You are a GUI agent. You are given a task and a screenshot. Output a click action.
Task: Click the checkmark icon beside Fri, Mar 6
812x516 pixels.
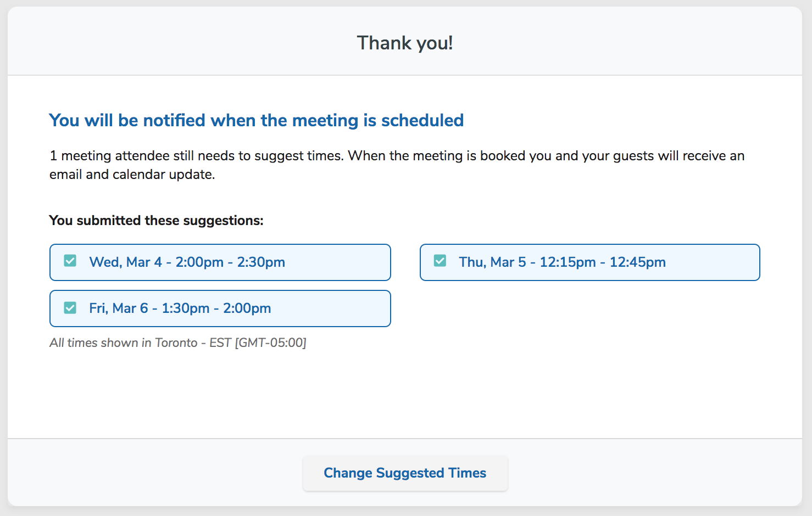(x=70, y=307)
